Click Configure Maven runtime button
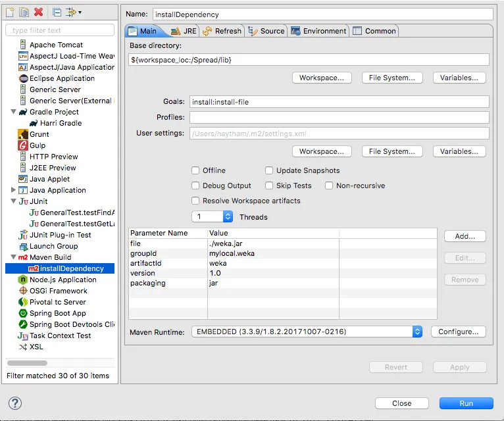Image resolution: width=504 pixels, height=421 pixels. 458,332
